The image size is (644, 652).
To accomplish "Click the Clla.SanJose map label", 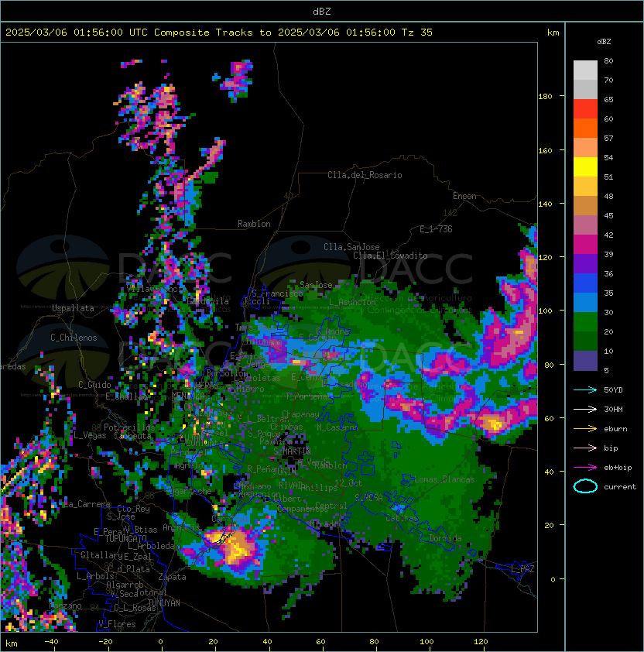I will pyautogui.click(x=351, y=247).
